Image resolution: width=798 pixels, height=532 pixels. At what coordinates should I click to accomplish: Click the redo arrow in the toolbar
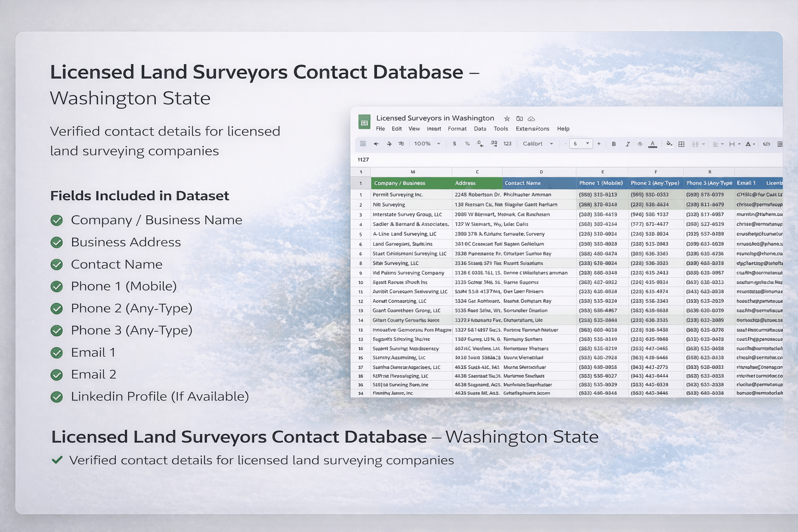pyautogui.click(x=389, y=144)
